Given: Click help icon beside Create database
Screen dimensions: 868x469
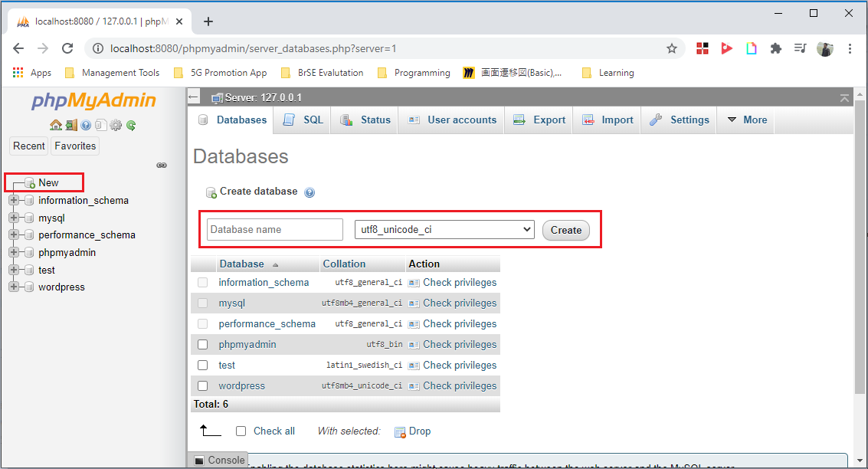Looking at the screenshot, I should click(310, 192).
